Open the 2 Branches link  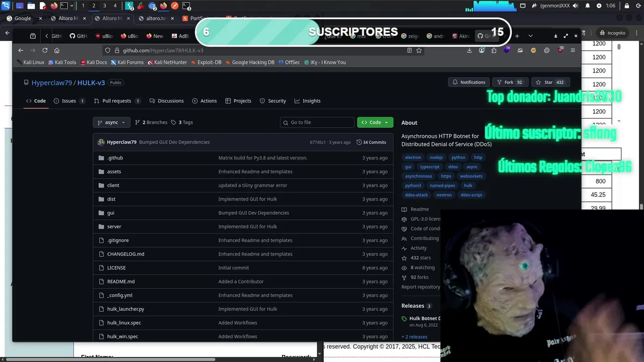151,122
